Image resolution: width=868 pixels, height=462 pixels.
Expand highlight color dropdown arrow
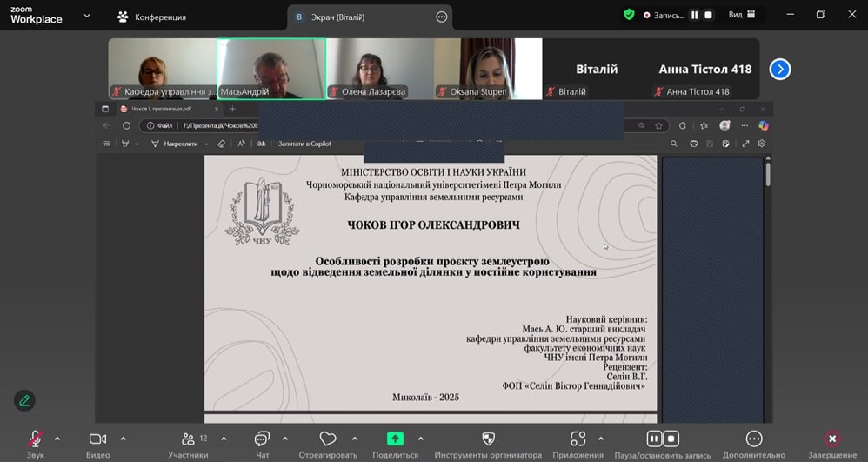click(137, 144)
